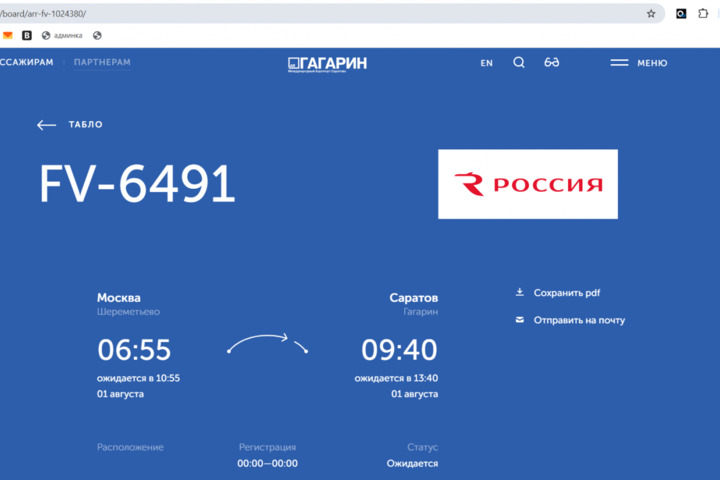720x480 pixels.
Task: Click the download icon beside Сохранить pdf
Action: coord(519,292)
